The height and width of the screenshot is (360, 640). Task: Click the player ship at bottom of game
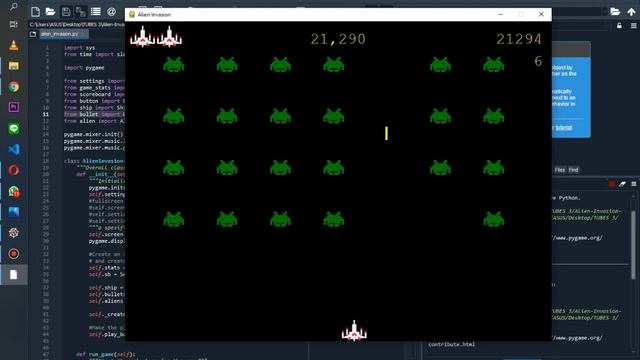point(354,331)
